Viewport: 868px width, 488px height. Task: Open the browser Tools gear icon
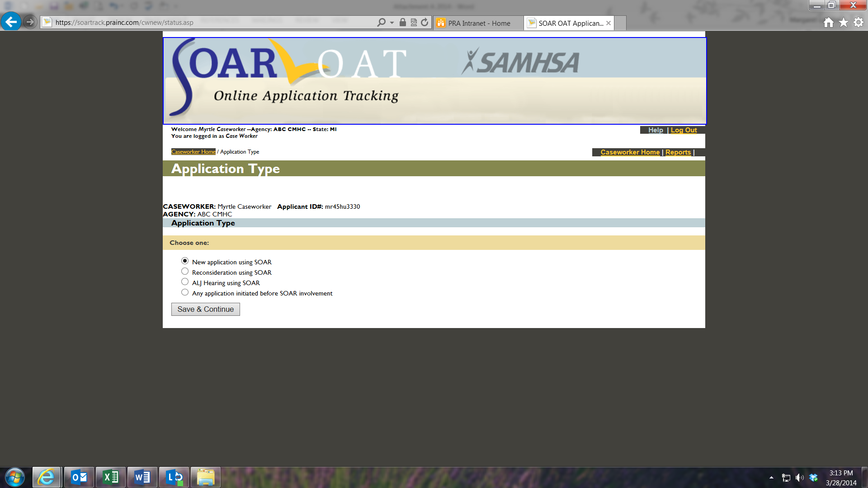click(859, 23)
